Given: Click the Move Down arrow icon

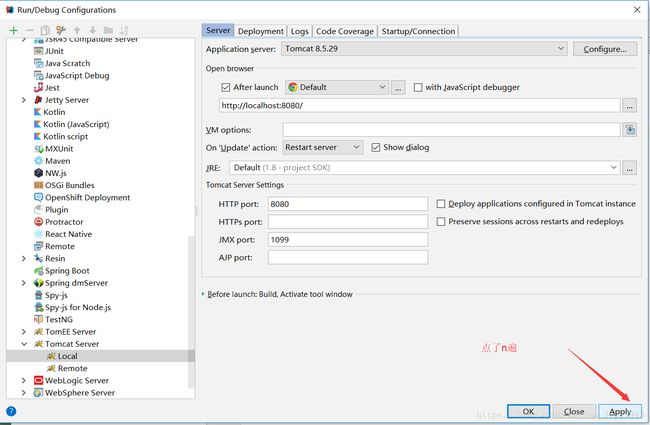Looking at the screenshot, I should (x=92, y=30).
